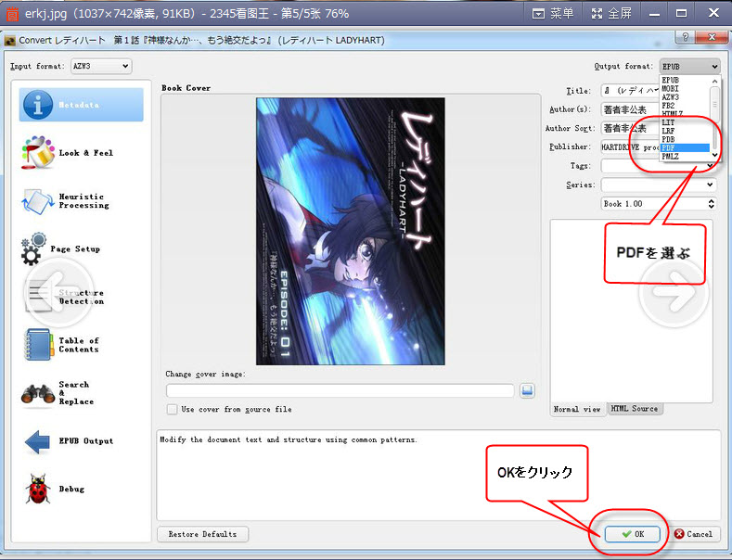Select the Heuristic Processing icon
This screenshot has height=560, width=732.
tap(37, 201)
